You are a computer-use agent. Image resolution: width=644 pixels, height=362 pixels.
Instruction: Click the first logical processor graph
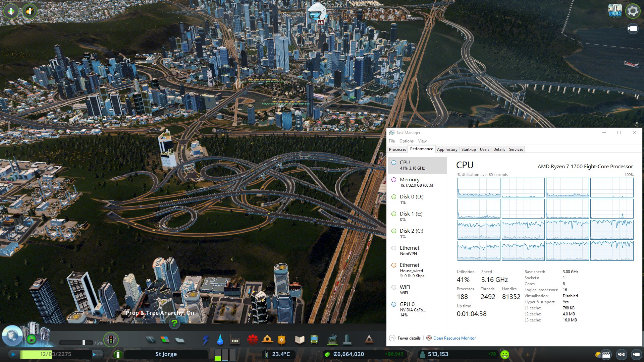[x=479, y=187]
